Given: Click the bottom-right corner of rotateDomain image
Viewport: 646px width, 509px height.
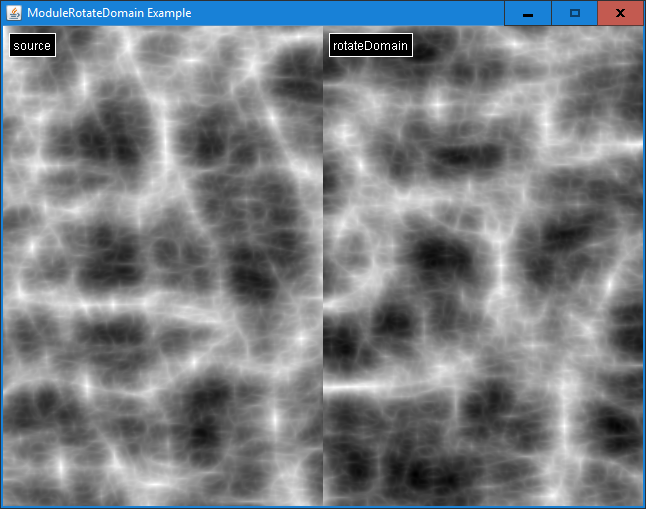Looking at the screenshot, I should point(641,503).
